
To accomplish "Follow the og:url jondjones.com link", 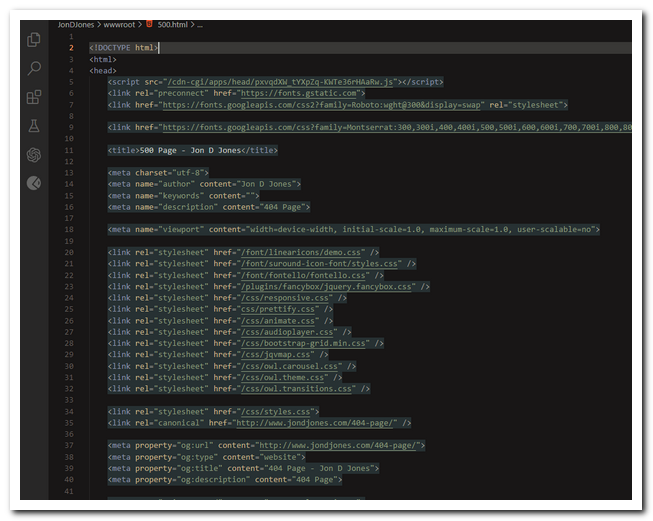I will 337,446.
